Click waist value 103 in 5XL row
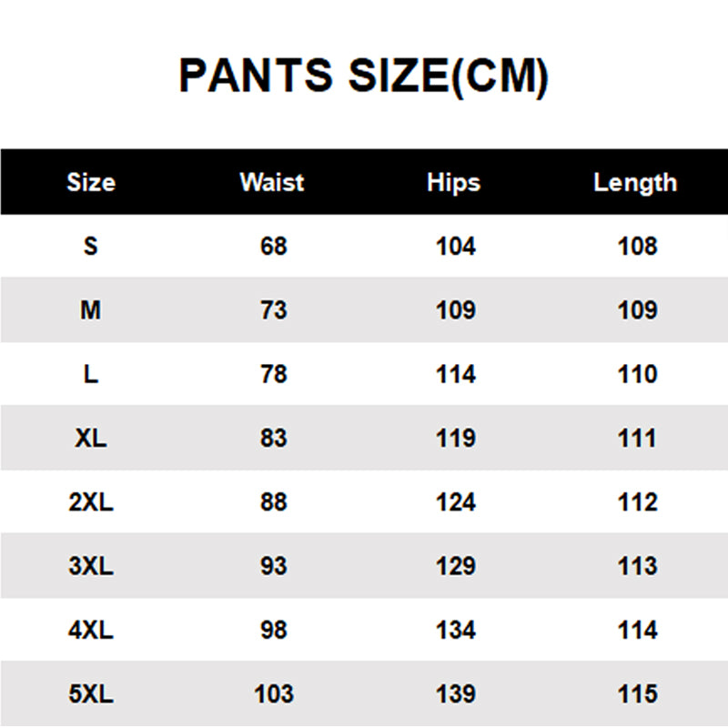728x728 pixels. [x=274, y=694]
